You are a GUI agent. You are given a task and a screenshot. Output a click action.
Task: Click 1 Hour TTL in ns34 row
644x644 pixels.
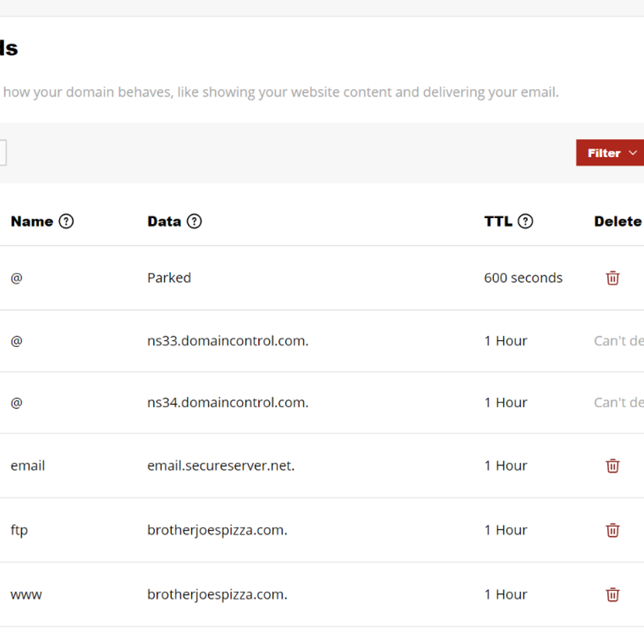pyautogui.click(x=506, y=402)
